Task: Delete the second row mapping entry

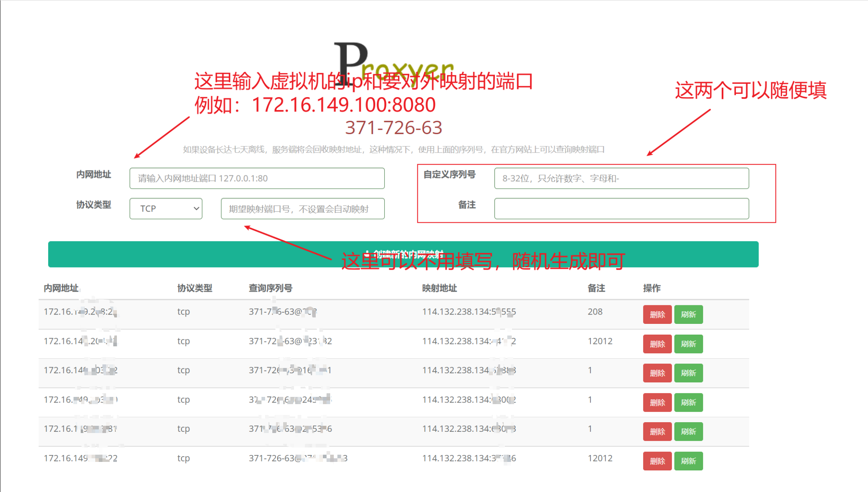Action: [657, 344]
